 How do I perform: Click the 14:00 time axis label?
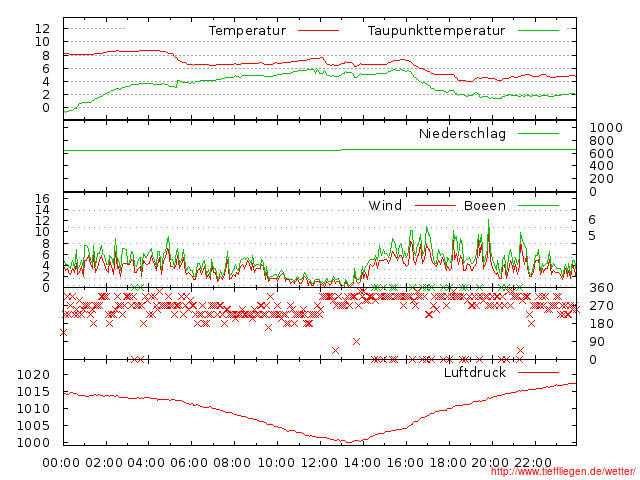pos(362,463)
